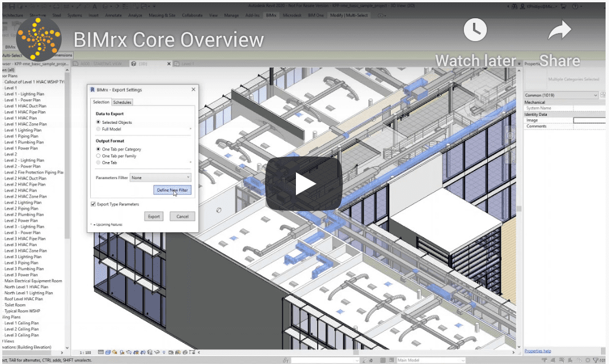Click the Text 'A' icon in quick access toolbar
This screenshot has width=609, height=364.
click(95, 7)
